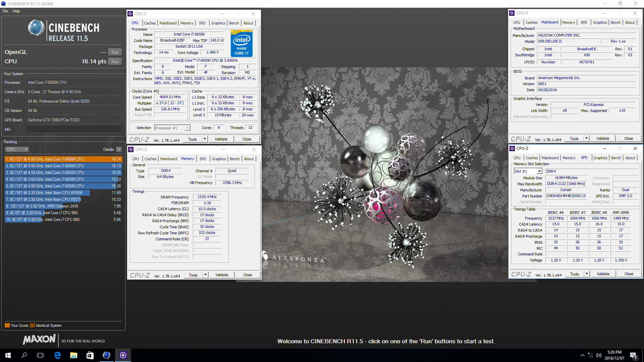Open the taskbar search icon
Screen dimensions: 644x362
click(24, 355)
